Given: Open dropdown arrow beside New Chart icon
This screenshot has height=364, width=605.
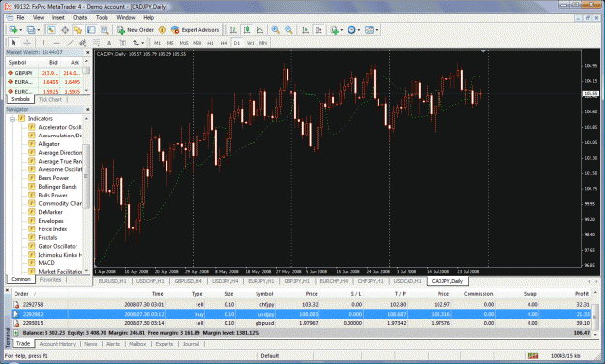Looking at the screenshot, I should [x=21, y=30].
